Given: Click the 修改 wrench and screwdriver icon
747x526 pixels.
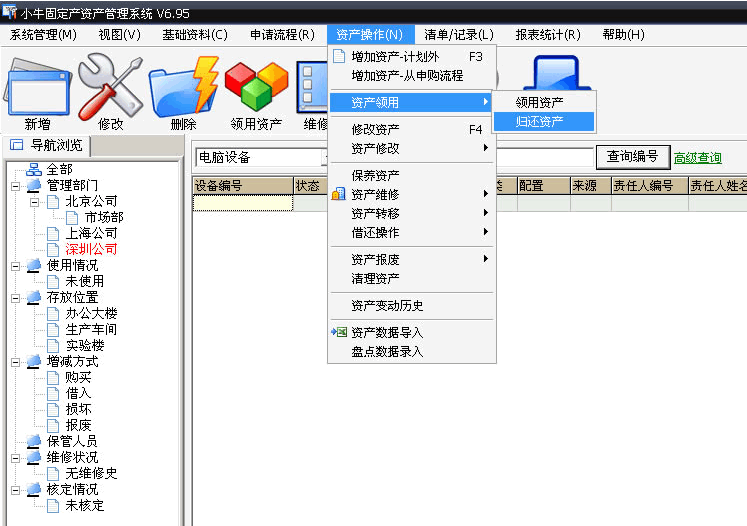Looking at the screenshot, I should [x=111, y=86].
